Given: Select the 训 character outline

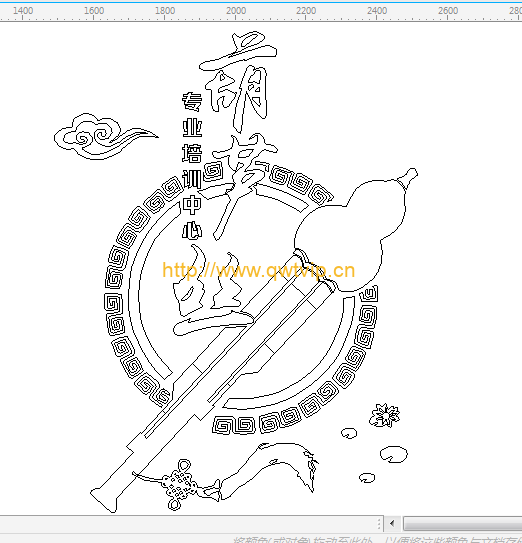Looking at the screenshot, I should click(192, 179).
